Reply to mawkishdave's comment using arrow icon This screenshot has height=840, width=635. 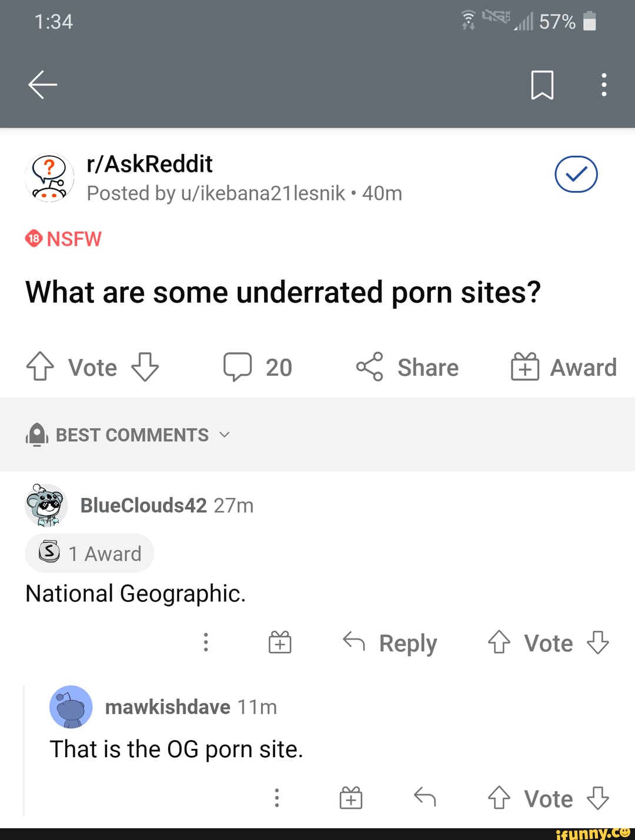point(425,798)
